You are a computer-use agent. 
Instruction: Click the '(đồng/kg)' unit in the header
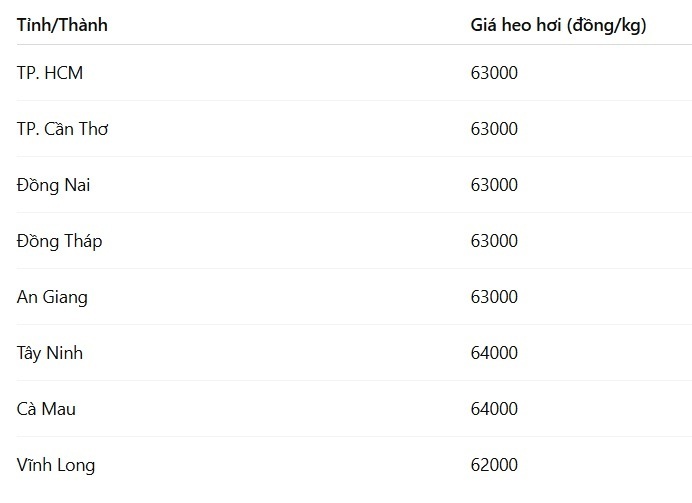coord(606,25)
